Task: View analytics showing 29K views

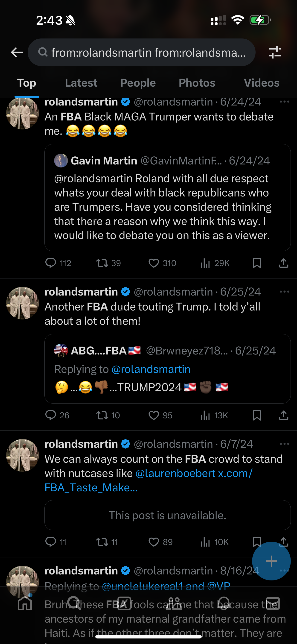Action: point(215,263)
